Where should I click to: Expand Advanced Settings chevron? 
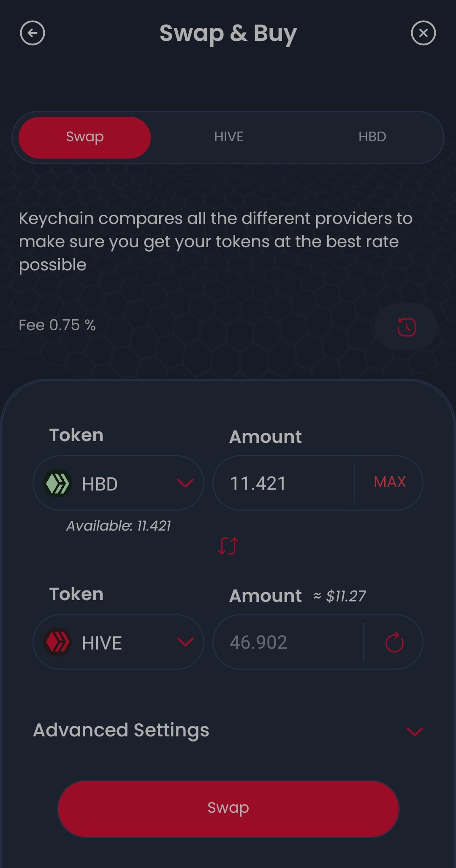pos(415,731)
